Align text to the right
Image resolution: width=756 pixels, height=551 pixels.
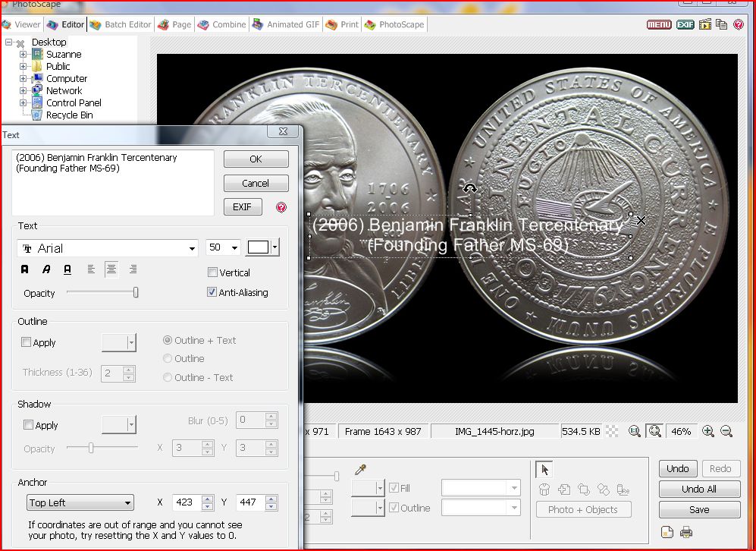[x=133, y=269]
